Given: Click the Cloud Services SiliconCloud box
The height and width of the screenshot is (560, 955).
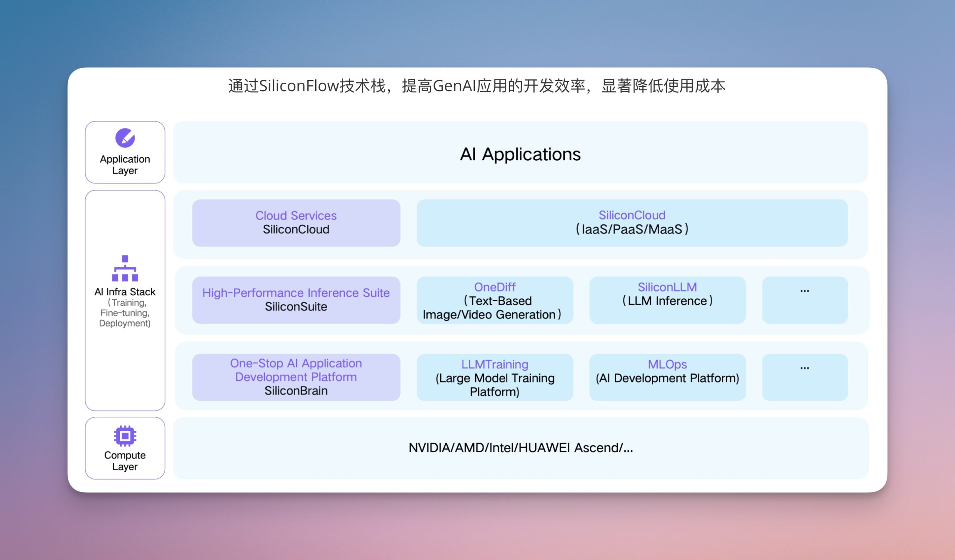Looking at the screenshot, I should click(x=296, y=223).
